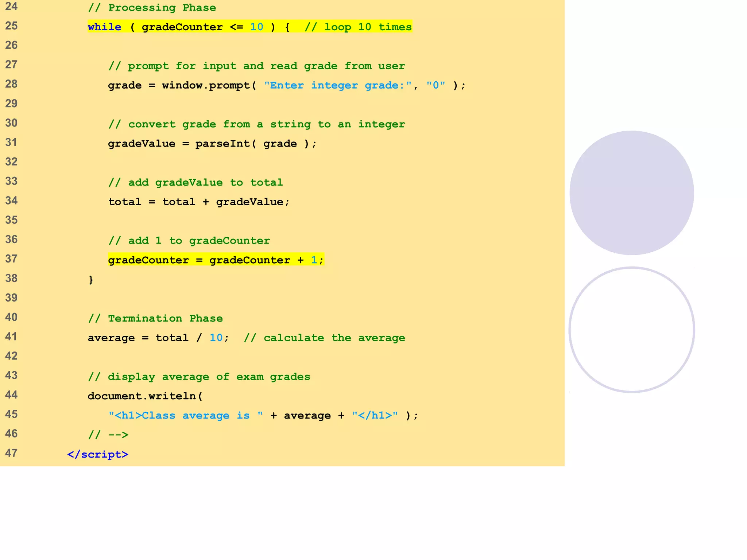Click line number 37
Viewport: 747px width, 560px height.
(x=11, y=259)
